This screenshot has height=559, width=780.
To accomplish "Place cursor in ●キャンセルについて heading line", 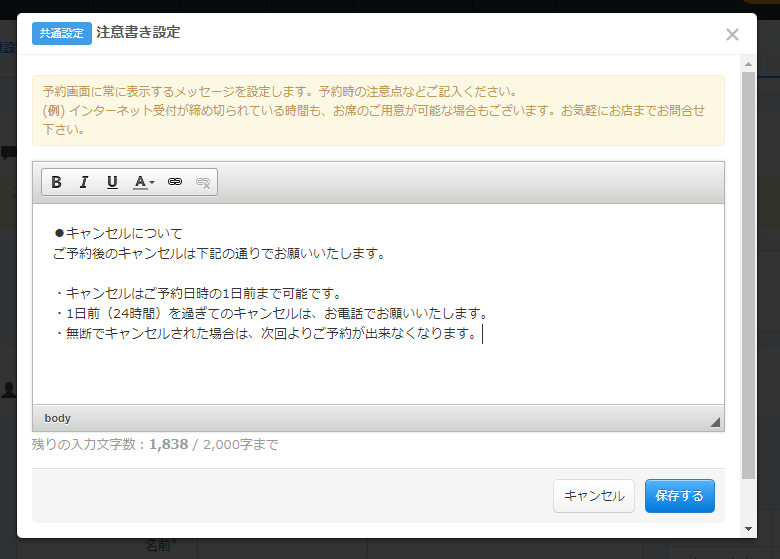I will 120,233.
